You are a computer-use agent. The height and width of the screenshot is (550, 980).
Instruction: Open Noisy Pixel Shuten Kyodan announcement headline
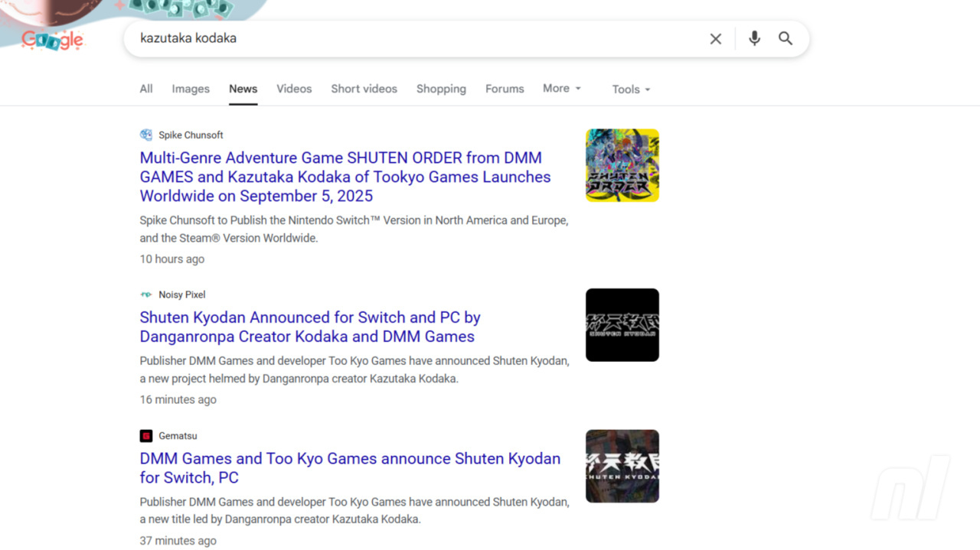coord(310,327)
